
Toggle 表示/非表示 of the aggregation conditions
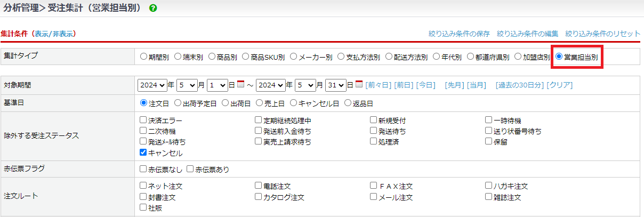click(54, 34)
